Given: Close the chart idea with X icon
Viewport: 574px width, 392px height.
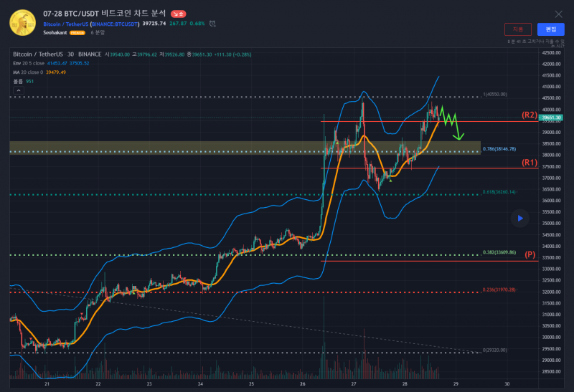Looking at the screenshot, I should coord(559,14).
